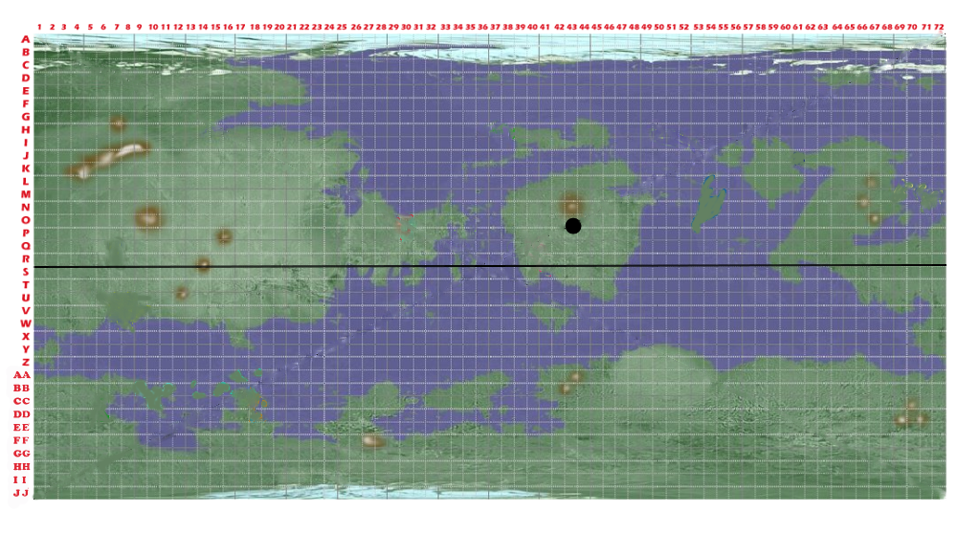Image resolution: width=980 pixels, height=534 pixels.
Task: Choose column label 36
Action: [482, 26]
